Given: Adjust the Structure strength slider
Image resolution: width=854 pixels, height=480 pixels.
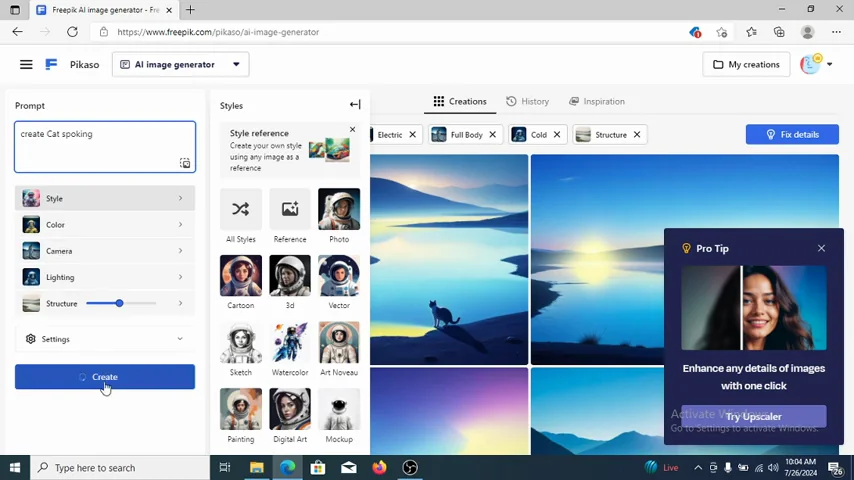Looking at the screenshot, I should pyautogui.click(x=119, y=303).
